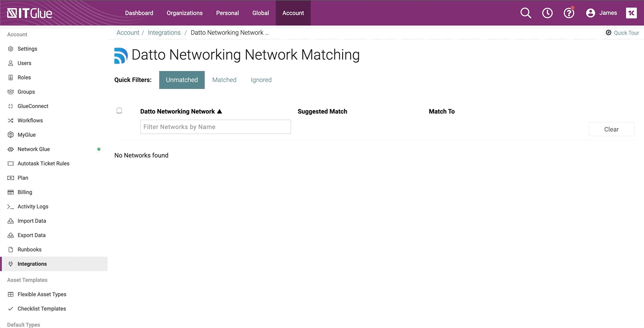Click the Runbooks document icon
This screenshot has width=644, height=328.
pyautogui.click(x=11, y=250)
